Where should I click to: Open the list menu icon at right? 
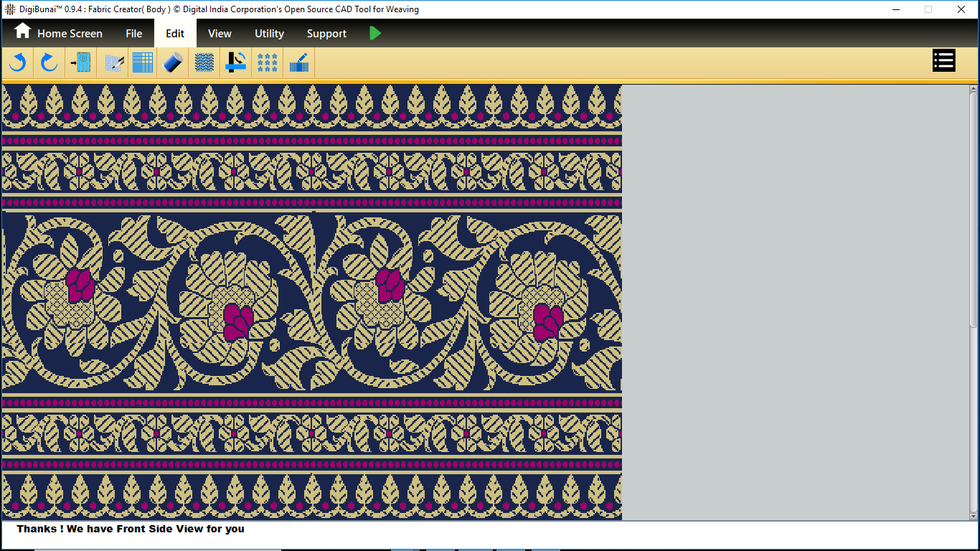[943, 61]
